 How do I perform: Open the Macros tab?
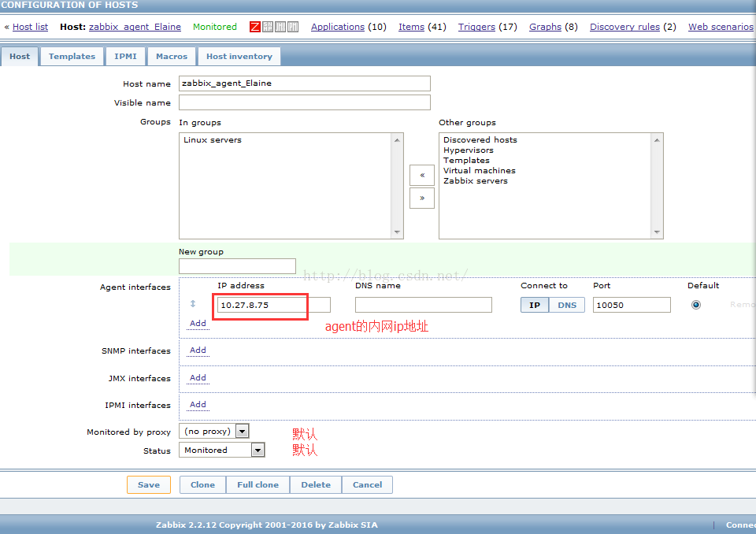tap(172, 57)
